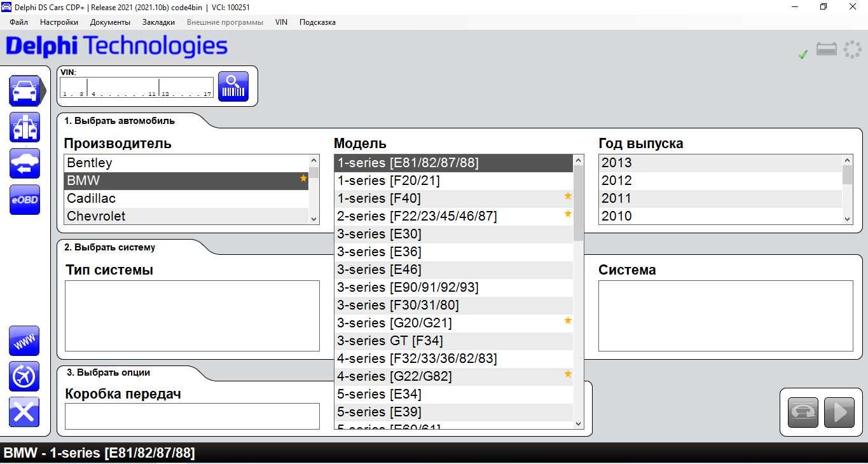Click the Система list box
868x464 pixels.
tap(726, 316)
